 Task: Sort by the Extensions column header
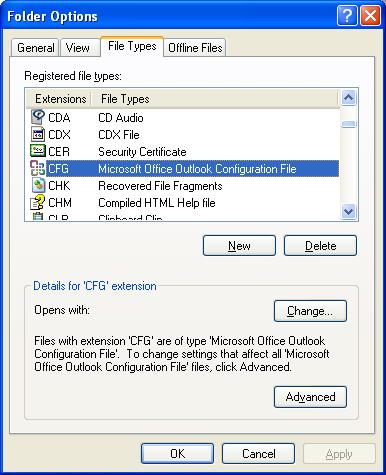click(60, 99)
